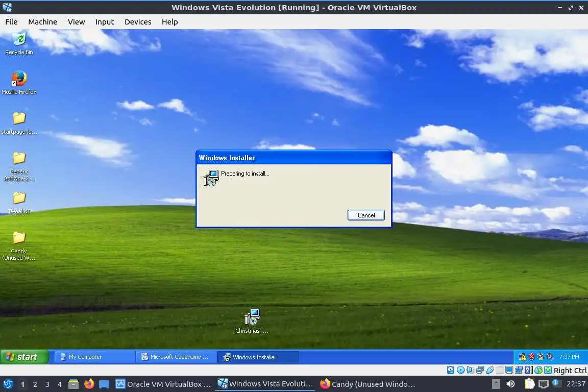588x392 pixels.
Task: Open the Recycle Bin desktop icon
Action: [x=19, y=43]
